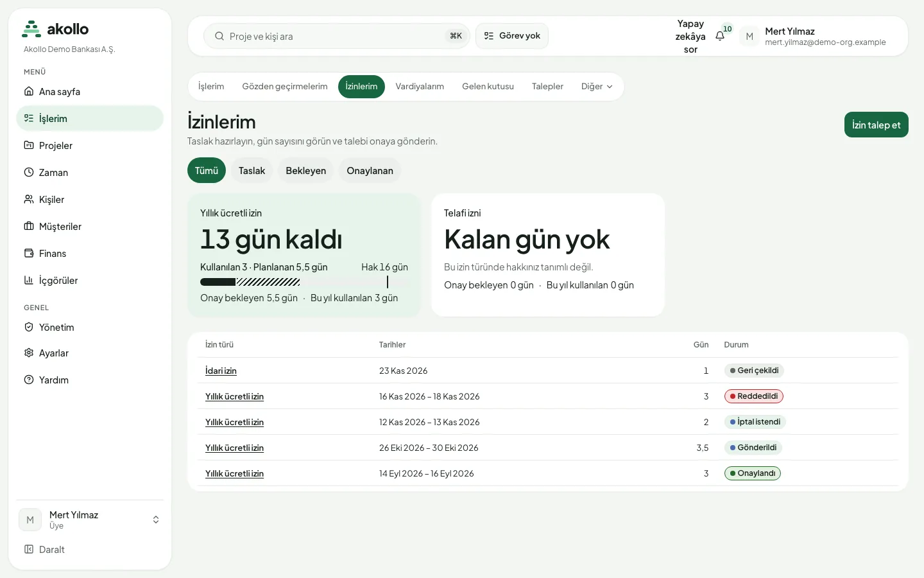Screen dimensions: 924x578
Task: Expand the Mert Yılmaz account switcher
Action: click(90, 520)
